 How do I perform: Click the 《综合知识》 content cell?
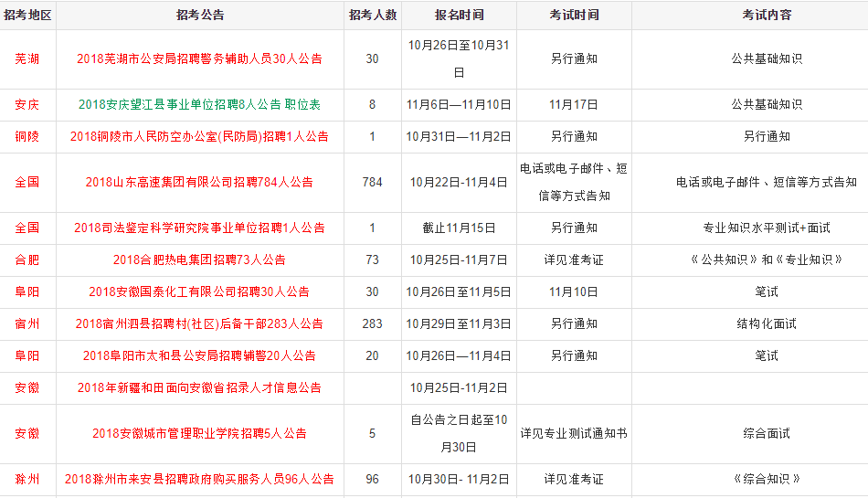click(x=767, y=479)
